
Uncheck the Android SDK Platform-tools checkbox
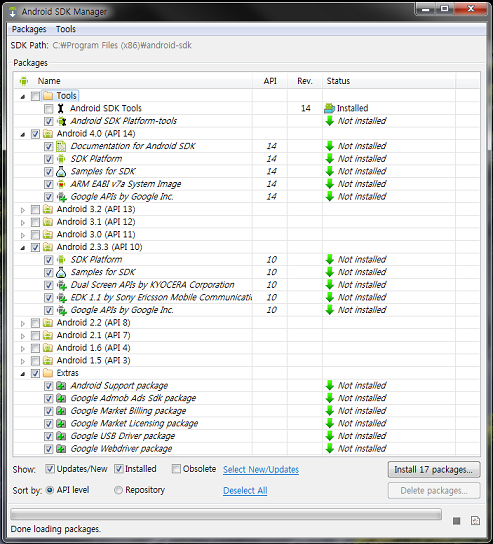click(x=49, y=121)
